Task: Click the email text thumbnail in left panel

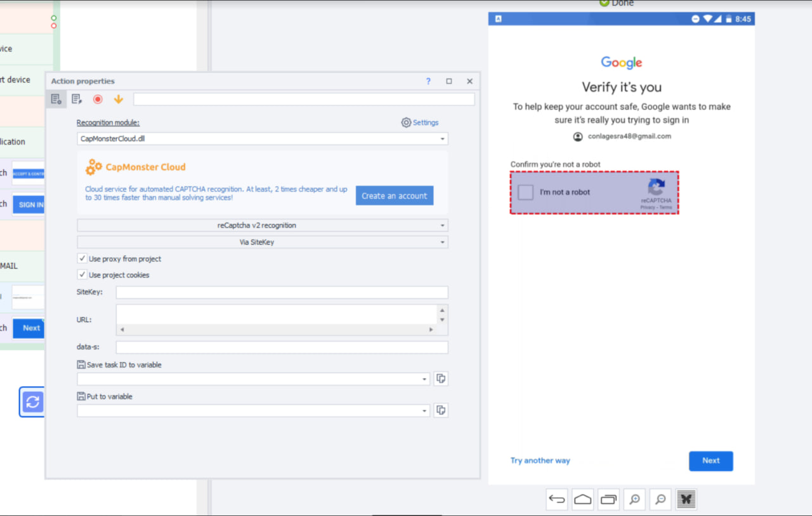Action: point(29,297)
